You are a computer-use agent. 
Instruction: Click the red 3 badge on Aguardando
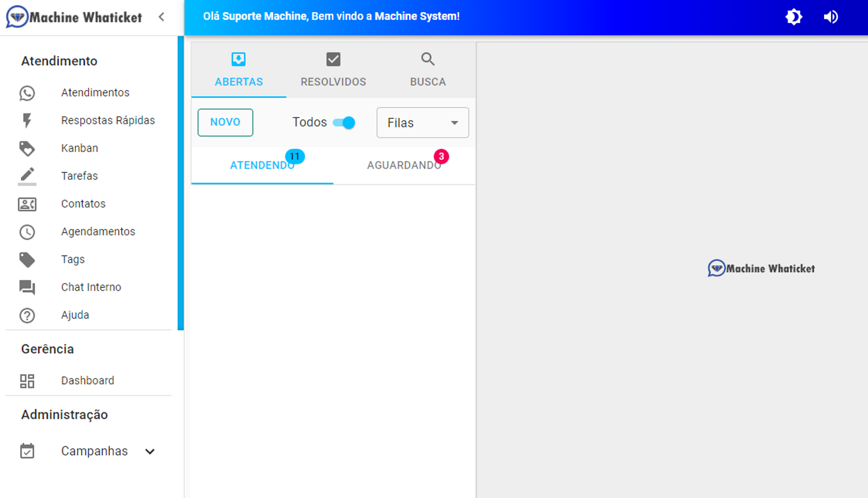point(442,156)
